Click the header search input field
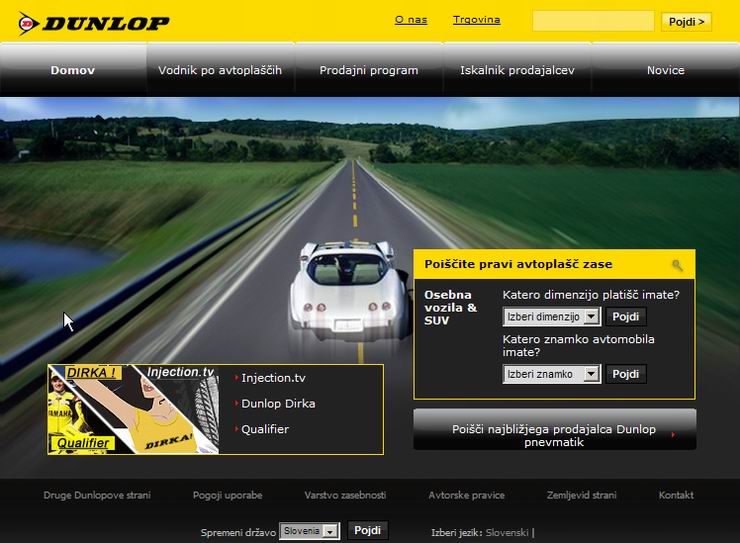This screenshot has width=740, height=543. coord(593,21)
